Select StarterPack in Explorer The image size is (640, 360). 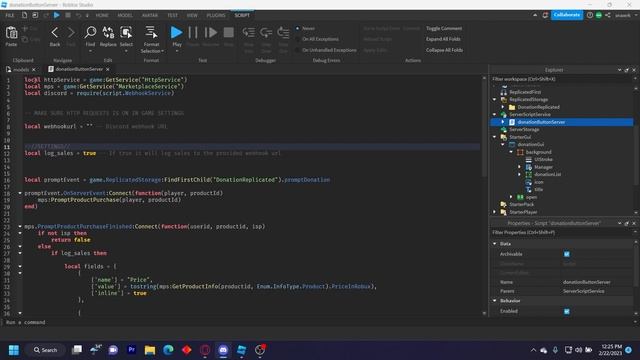coord(521,204)
